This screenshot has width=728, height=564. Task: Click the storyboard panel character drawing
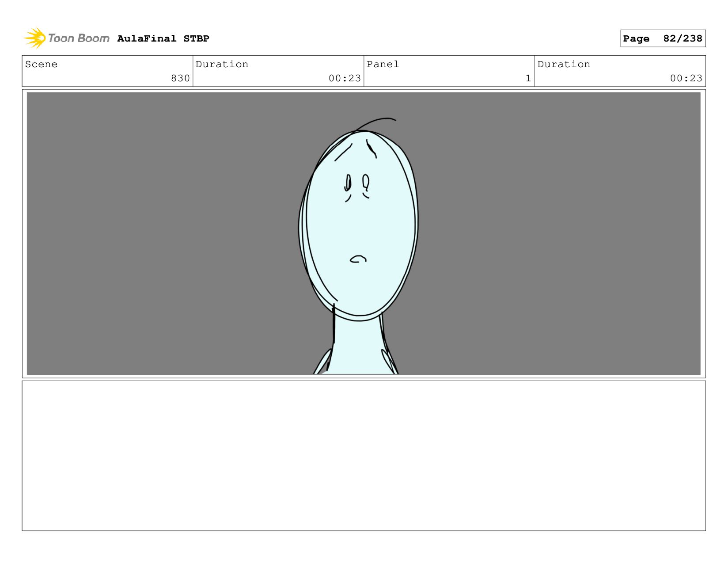pyautogui.click(x=358, y=246)
